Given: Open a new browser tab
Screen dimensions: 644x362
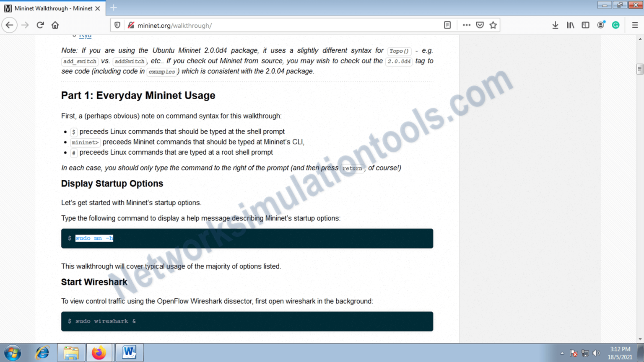Looking at the screenshot, I should (114, 8).
